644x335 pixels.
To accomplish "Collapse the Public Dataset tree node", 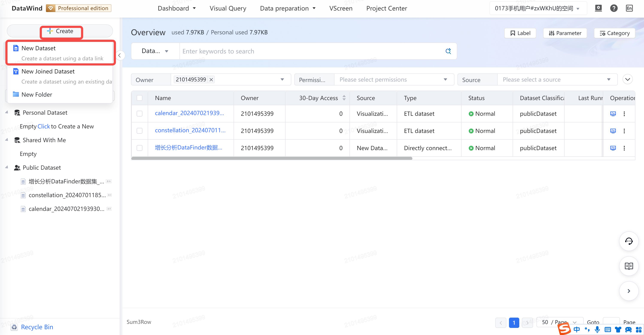I will (x=7, y=167).
